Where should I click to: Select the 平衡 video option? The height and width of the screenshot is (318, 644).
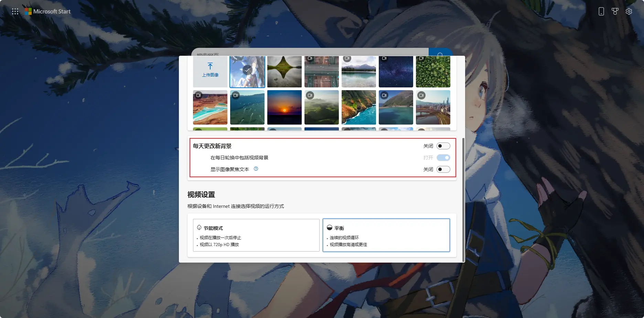pos(386,235)
